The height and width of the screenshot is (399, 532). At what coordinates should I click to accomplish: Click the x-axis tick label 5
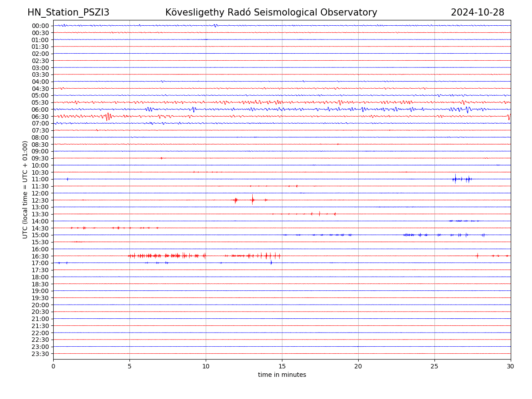129,366
